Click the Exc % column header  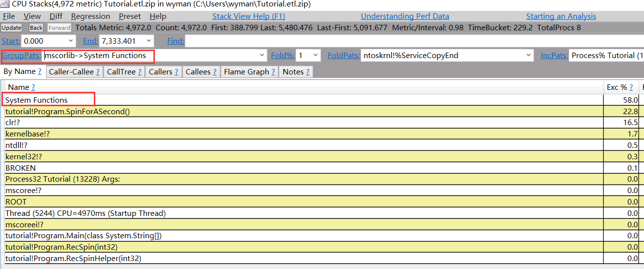tap(621, 87)
